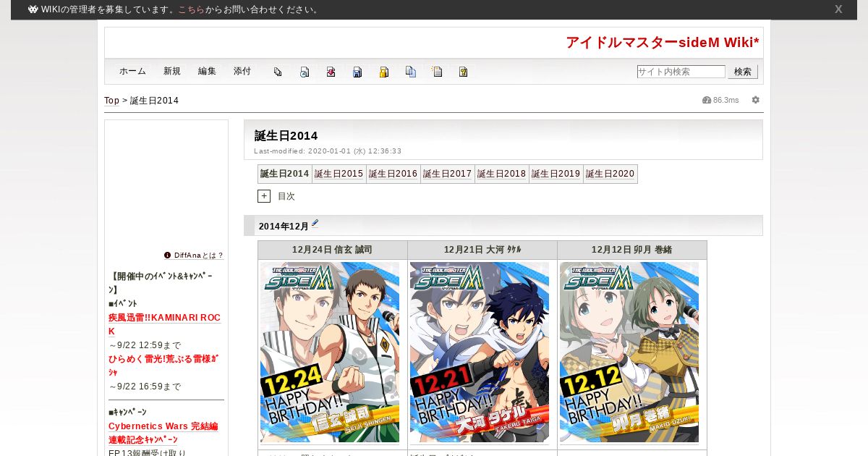Open the 新規 menu item
This screenshot has width=868, height=456.
[x=172, y=72]
